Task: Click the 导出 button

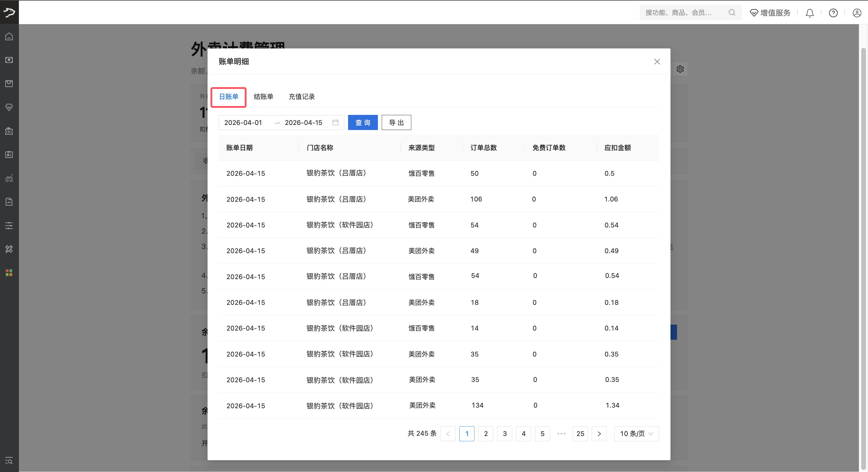Action: tap(396, 122)
